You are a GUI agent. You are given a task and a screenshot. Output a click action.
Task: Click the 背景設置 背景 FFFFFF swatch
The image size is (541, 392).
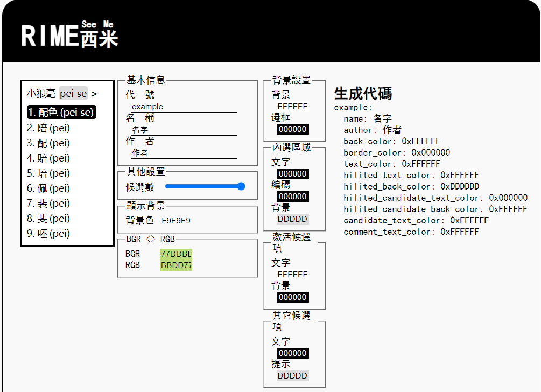(x=293, y=106)
